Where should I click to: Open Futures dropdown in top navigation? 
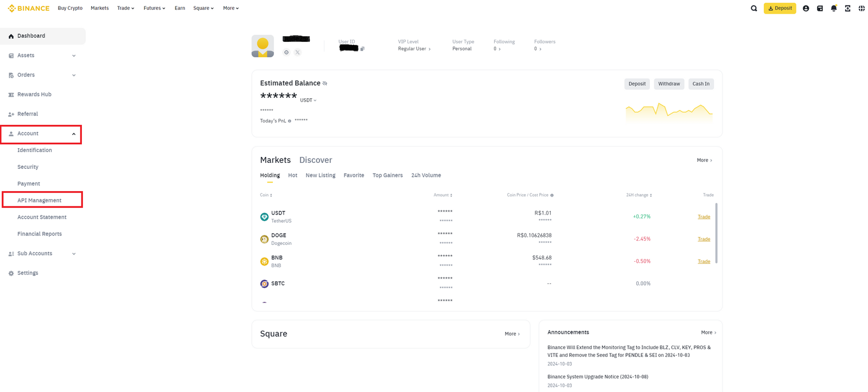[154, 8]
